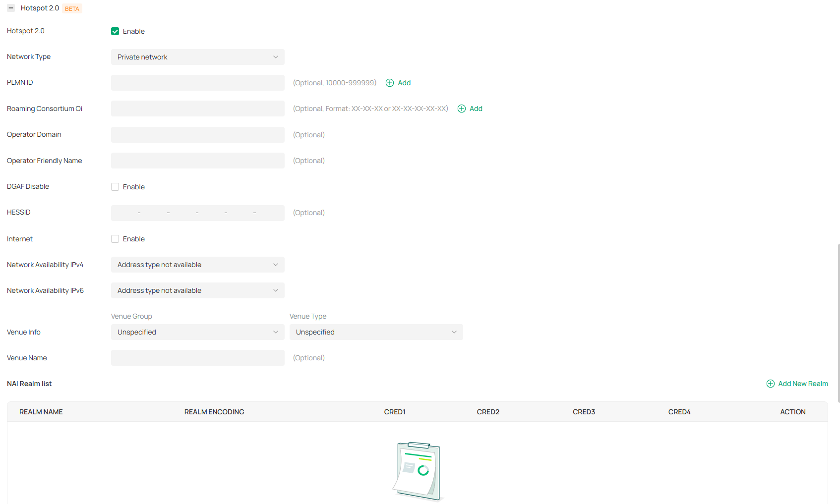Uncheck the Hotspot 2.0 Enable checkbox
This screenshot has height=504, width=840.
(x=115, y=31)
